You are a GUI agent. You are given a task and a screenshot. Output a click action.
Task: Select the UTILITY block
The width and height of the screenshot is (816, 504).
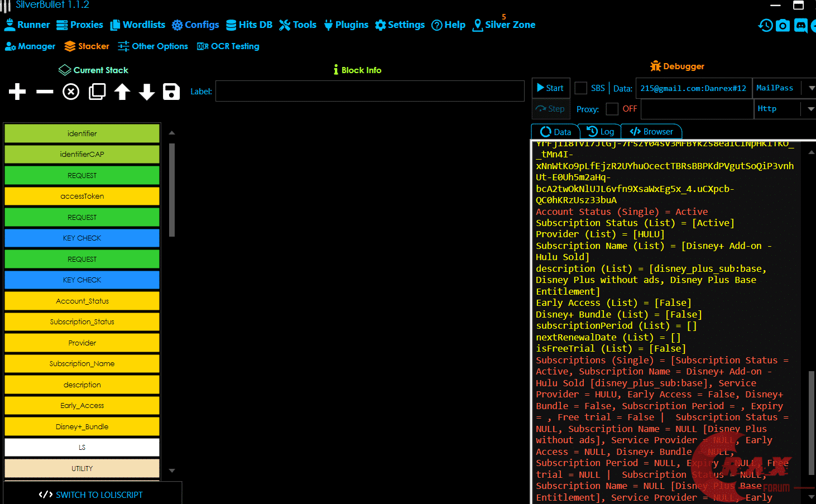point(82,468)
